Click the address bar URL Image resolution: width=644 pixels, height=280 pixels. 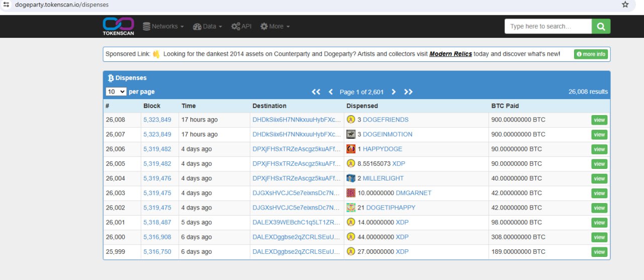[62, 5]
